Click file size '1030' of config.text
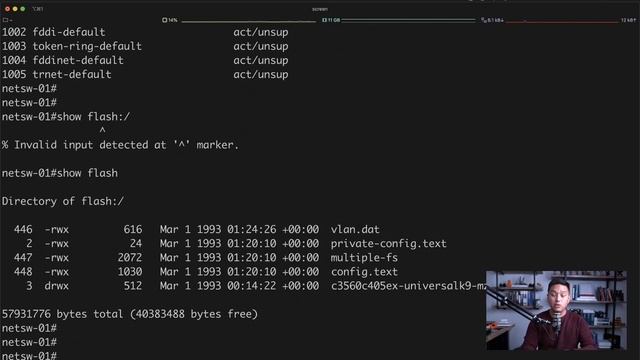This screenshot has height=360, width=640. (x=130, y=272)
